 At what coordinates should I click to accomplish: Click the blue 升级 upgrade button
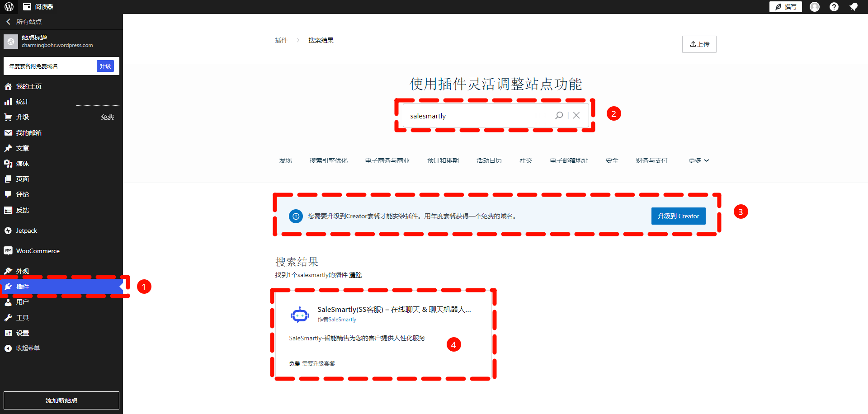coord(105,66)
